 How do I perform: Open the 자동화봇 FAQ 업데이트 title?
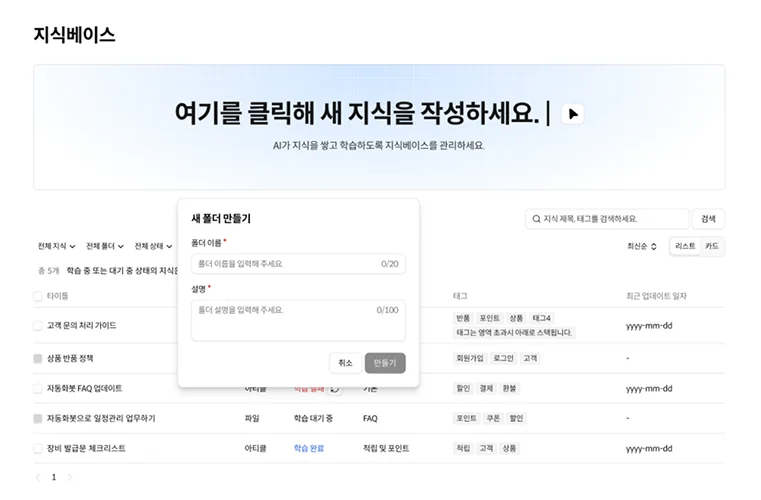[84, 388]
